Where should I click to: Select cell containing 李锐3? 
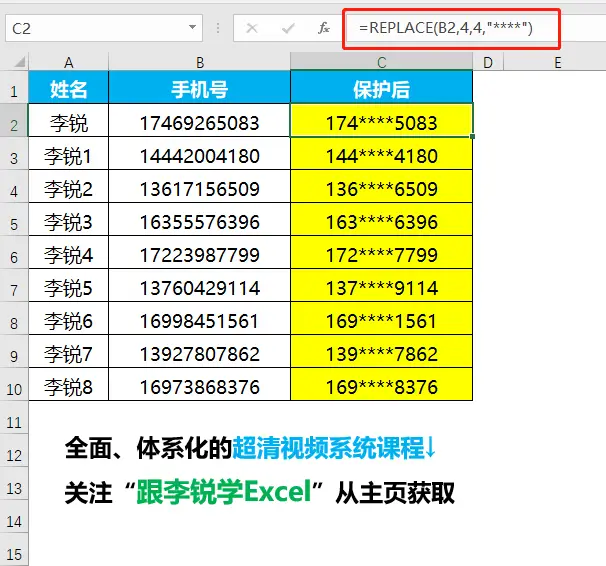[x=68, y=219]
